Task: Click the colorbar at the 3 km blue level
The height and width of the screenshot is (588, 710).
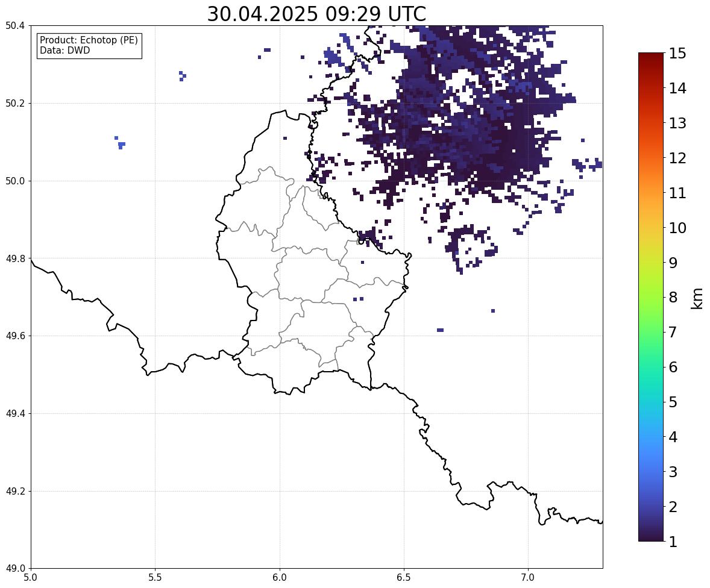Action: pos(651,472)
